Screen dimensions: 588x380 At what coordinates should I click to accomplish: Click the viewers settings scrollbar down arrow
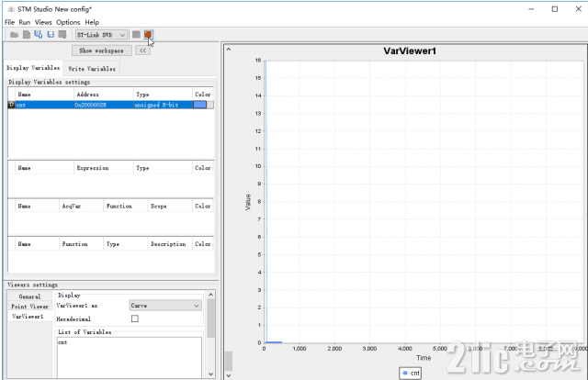click(210, 374)
